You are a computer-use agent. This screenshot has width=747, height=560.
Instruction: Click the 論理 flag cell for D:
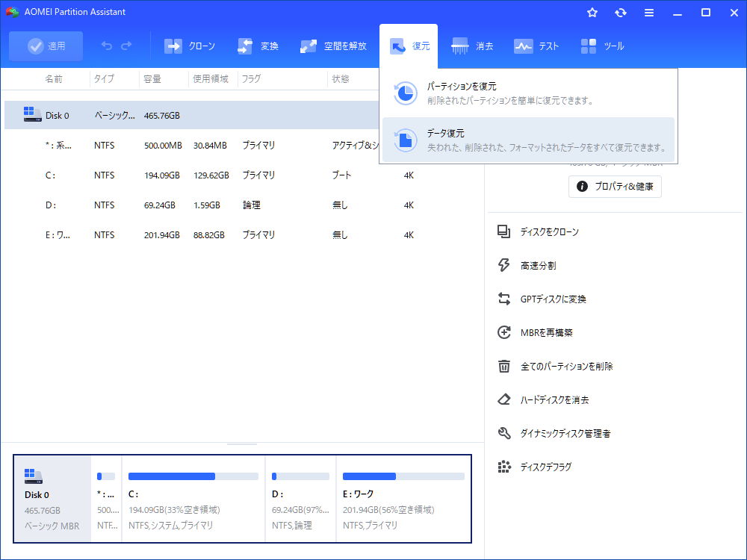pos(251,205)
